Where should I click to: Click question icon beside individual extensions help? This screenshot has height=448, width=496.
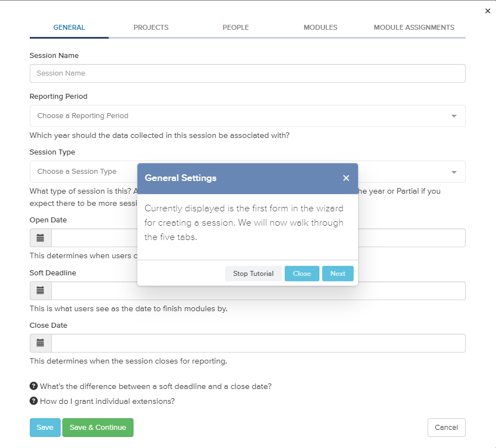tap(34, 401)
